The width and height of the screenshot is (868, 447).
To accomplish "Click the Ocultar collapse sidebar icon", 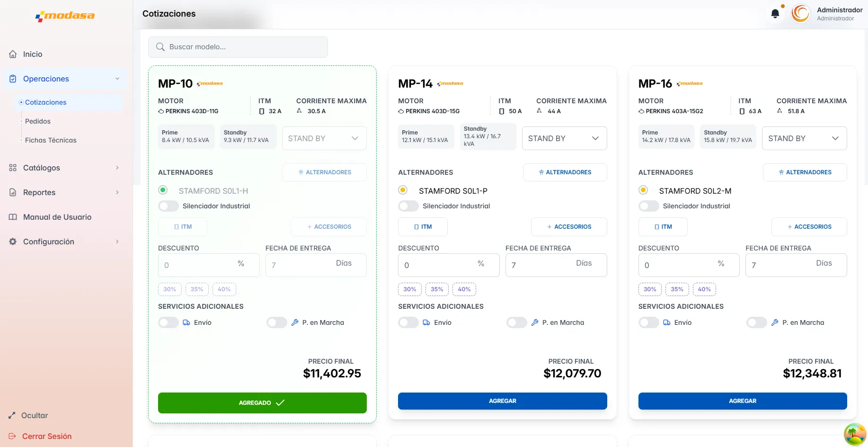I will [12, 416].
